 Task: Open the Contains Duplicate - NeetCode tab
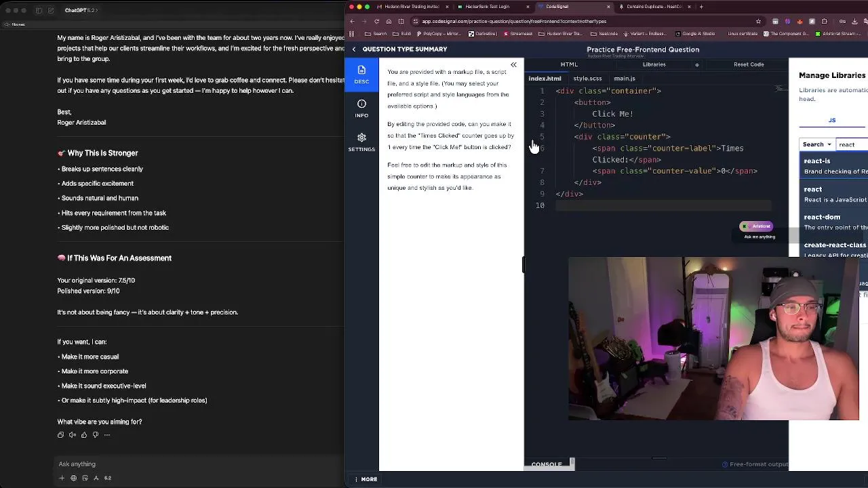(x=654, y=7)
